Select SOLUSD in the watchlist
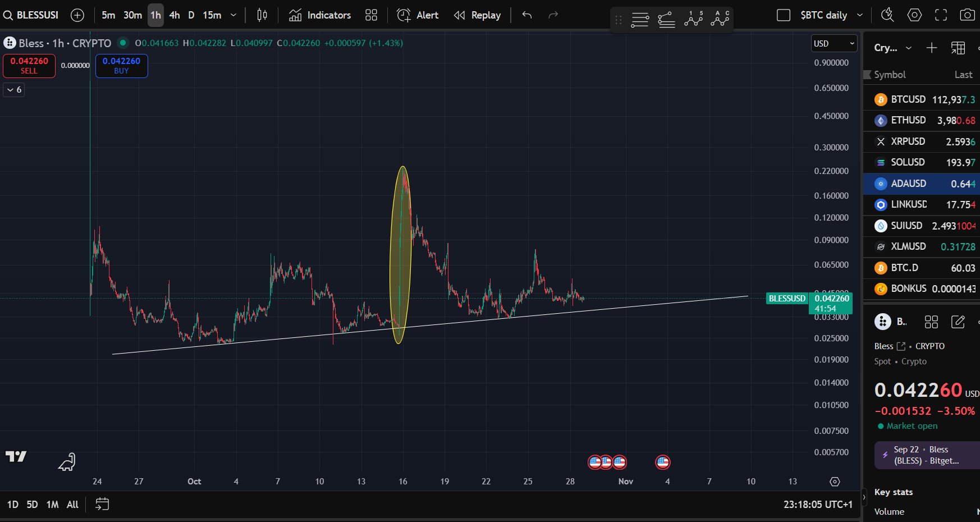 [922, 162]
